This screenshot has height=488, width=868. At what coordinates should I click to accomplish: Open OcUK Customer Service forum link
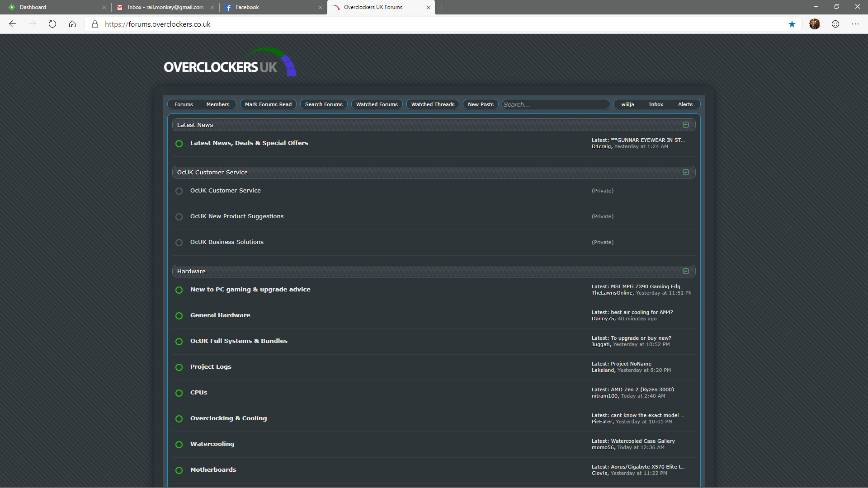[225, 190]
